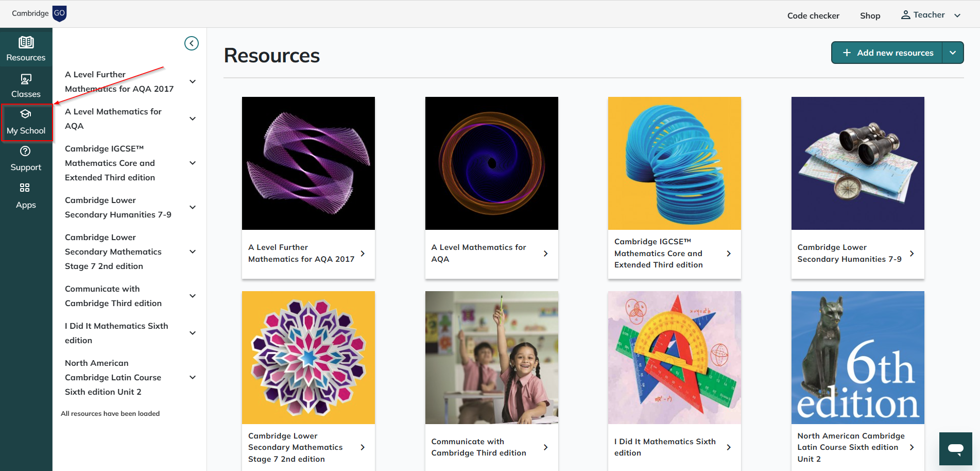Open purple ribbon A Level Further Mathematics cover
The height and width of the screenshot is (471, 980).
[308, 163]
